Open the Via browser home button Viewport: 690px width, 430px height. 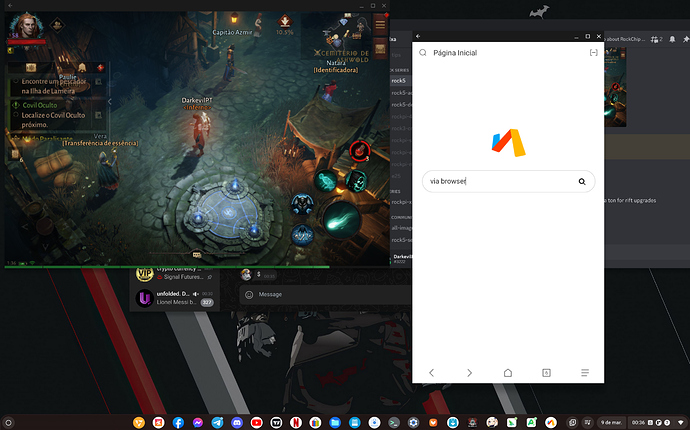point(508,373)
